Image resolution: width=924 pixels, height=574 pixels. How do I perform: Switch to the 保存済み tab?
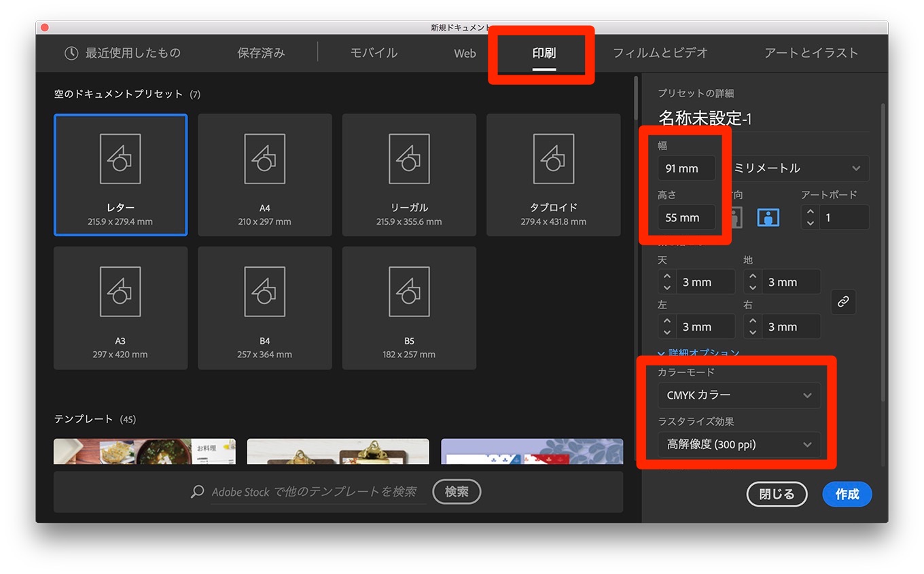tap(261, 53)
